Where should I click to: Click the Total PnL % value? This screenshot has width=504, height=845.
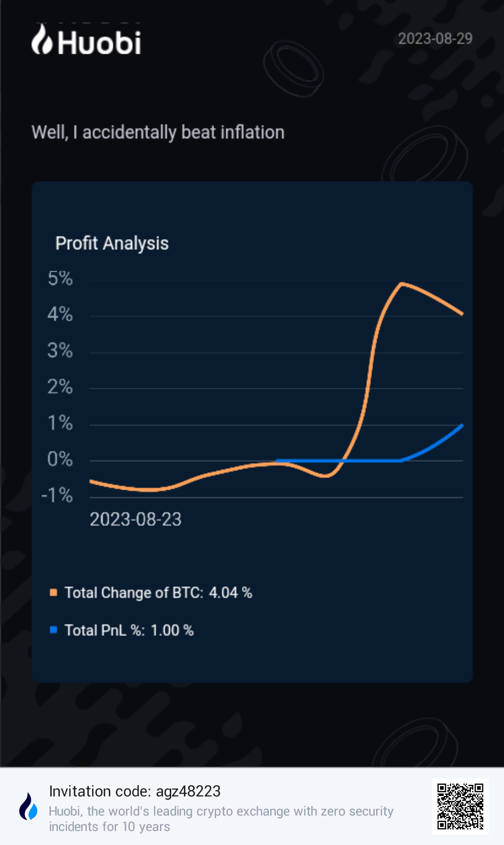[x=172, y=630]
